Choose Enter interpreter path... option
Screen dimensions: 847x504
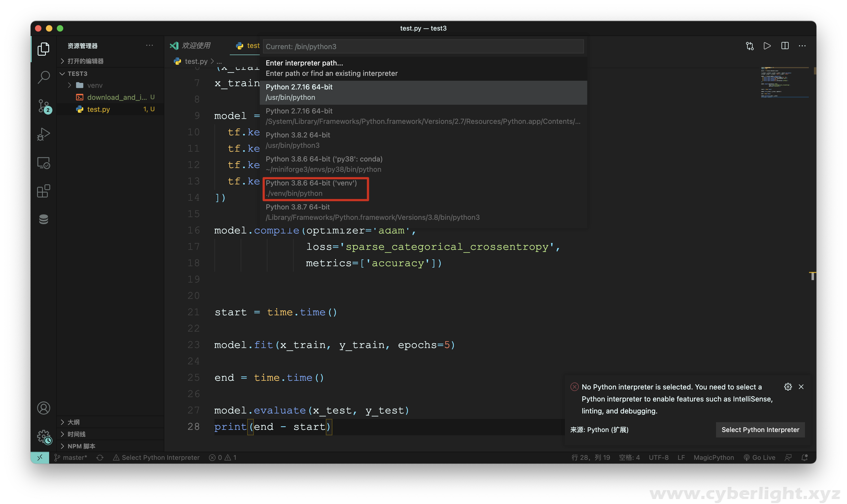(423, 68)
